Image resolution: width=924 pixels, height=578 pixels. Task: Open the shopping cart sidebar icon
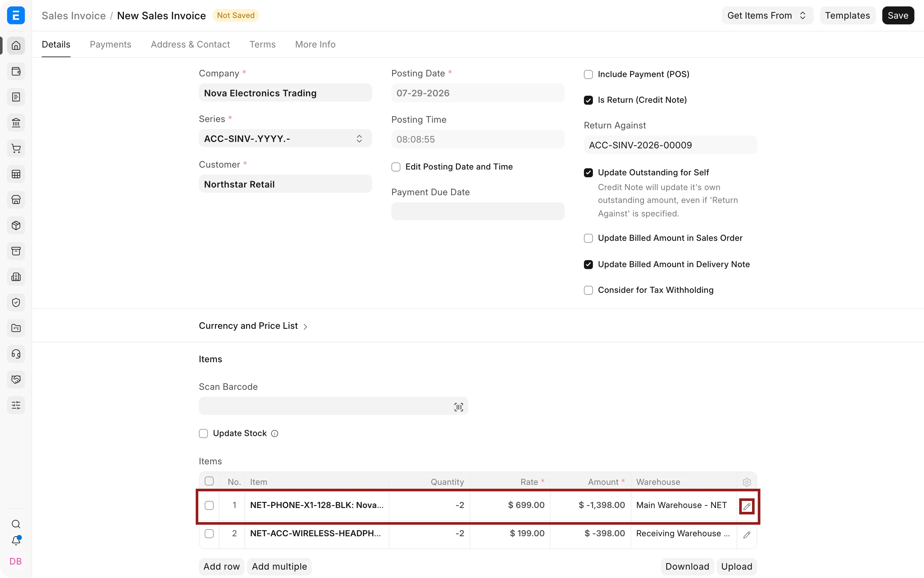click(16, 149)
